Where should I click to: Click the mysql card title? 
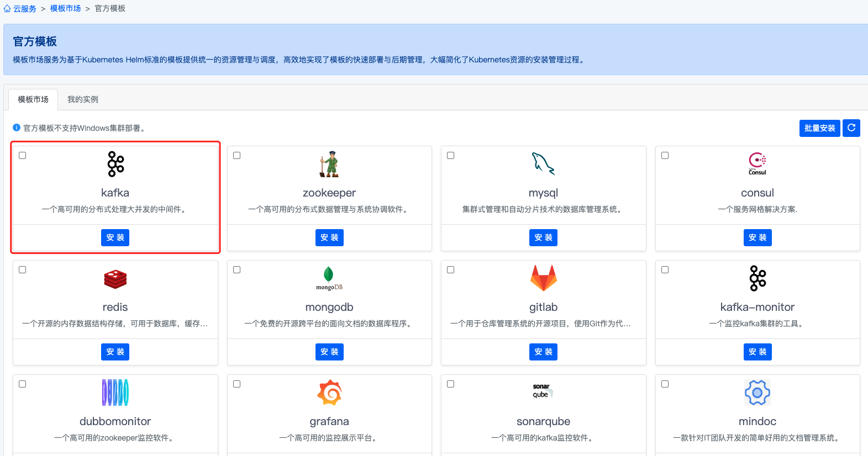pyautogui.click(x=544, y=193)
